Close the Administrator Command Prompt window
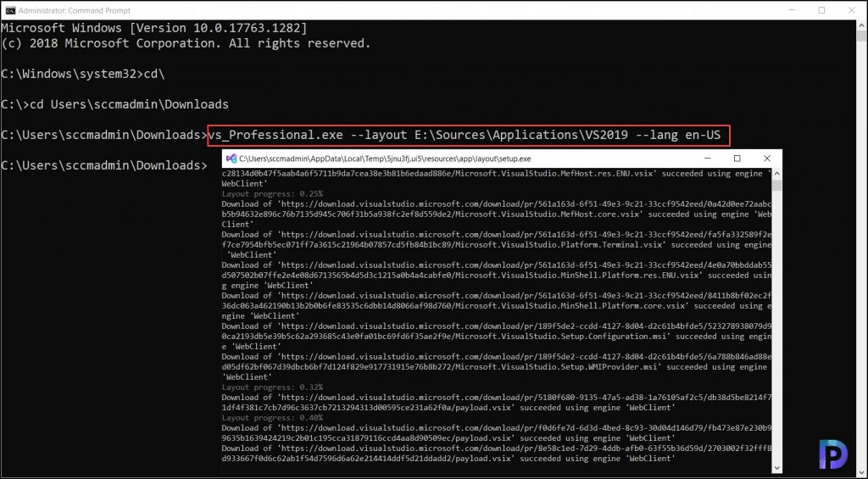Screen dimensions: 868x479 tap(851, 10)
